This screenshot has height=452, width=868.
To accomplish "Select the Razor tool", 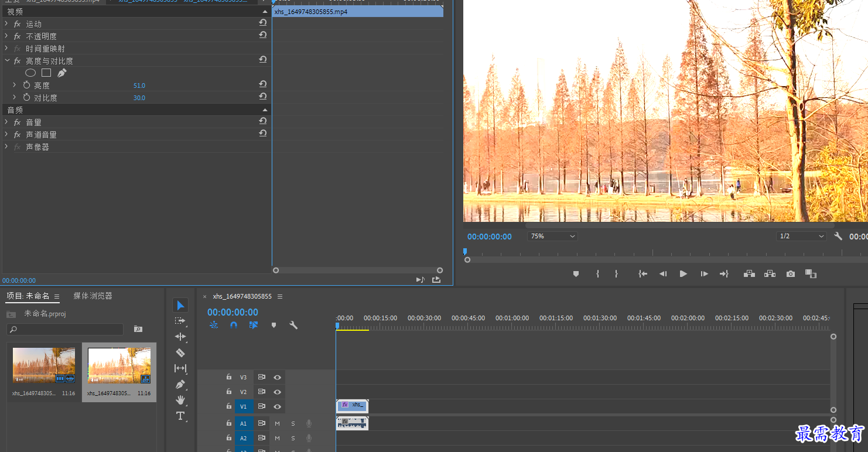I will (x=180, y=352).
